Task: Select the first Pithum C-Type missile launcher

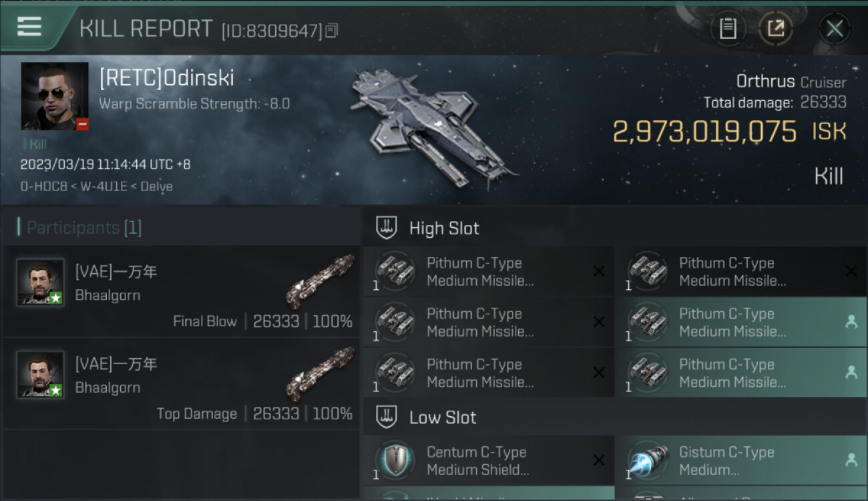Action: coord(489,271)
